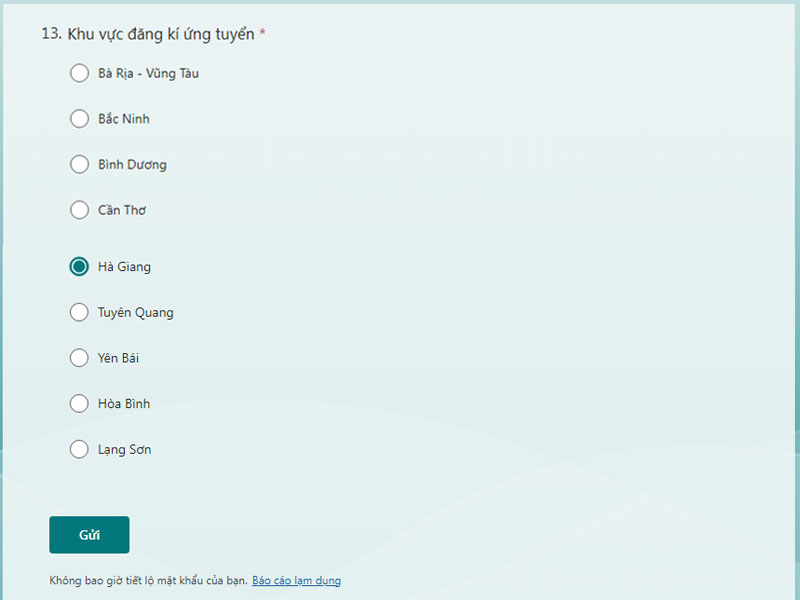Switch the answer to Tuyên Quang
This screenshot has width=800, height=600.
pos(79,312)
